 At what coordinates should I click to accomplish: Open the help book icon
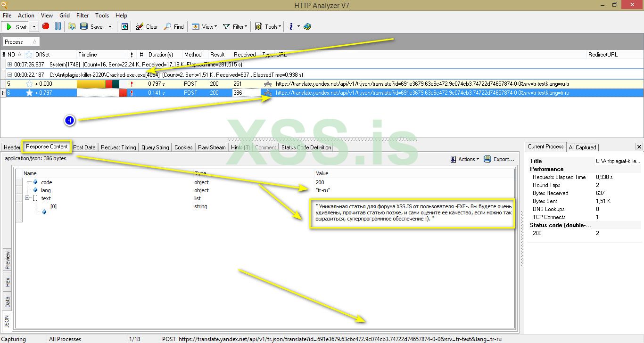point(307,27)
